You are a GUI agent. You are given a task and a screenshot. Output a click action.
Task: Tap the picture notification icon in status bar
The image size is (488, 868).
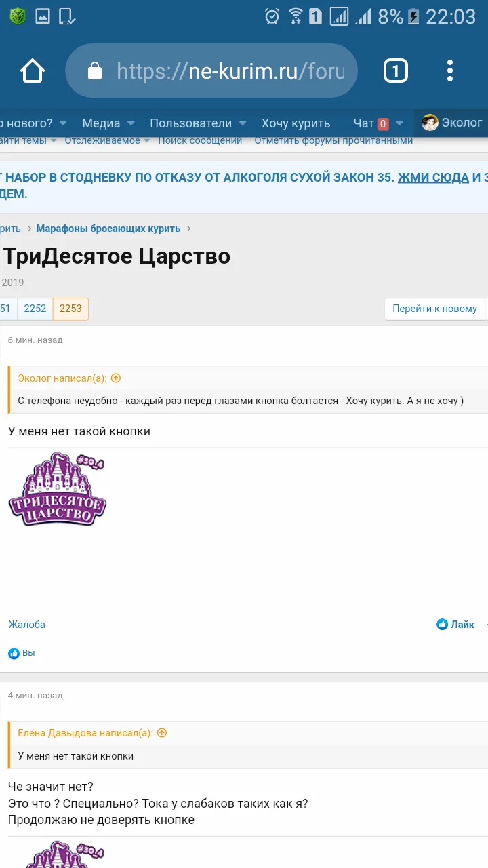pos(42,16)
